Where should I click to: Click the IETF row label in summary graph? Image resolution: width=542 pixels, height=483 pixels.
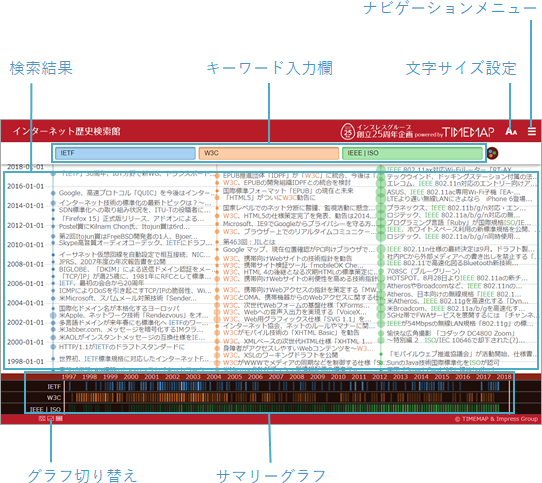click(54, 387)
